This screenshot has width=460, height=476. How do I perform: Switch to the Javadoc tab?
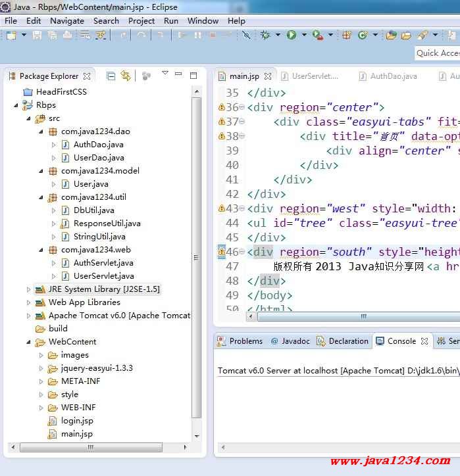[x=290, y=341]
